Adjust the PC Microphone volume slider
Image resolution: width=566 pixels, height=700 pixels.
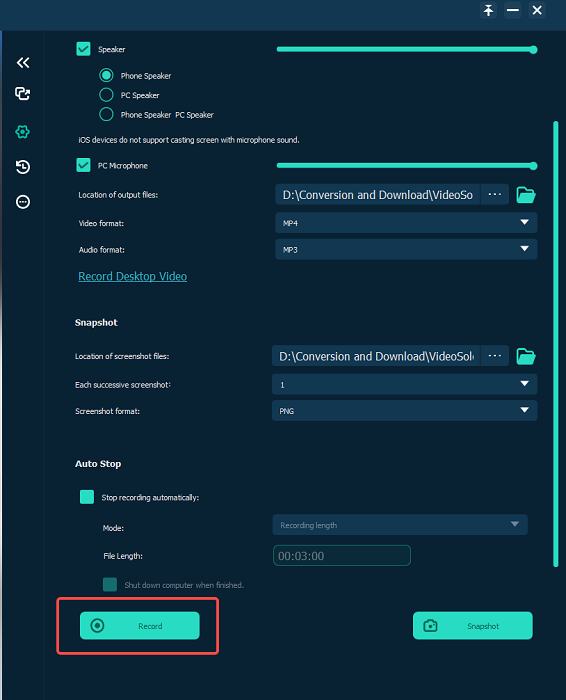tap(407, 166)
